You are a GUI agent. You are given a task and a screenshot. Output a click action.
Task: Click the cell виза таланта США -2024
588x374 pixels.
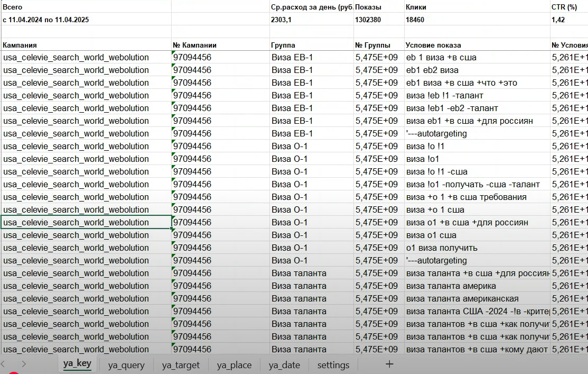coord(477,312)
